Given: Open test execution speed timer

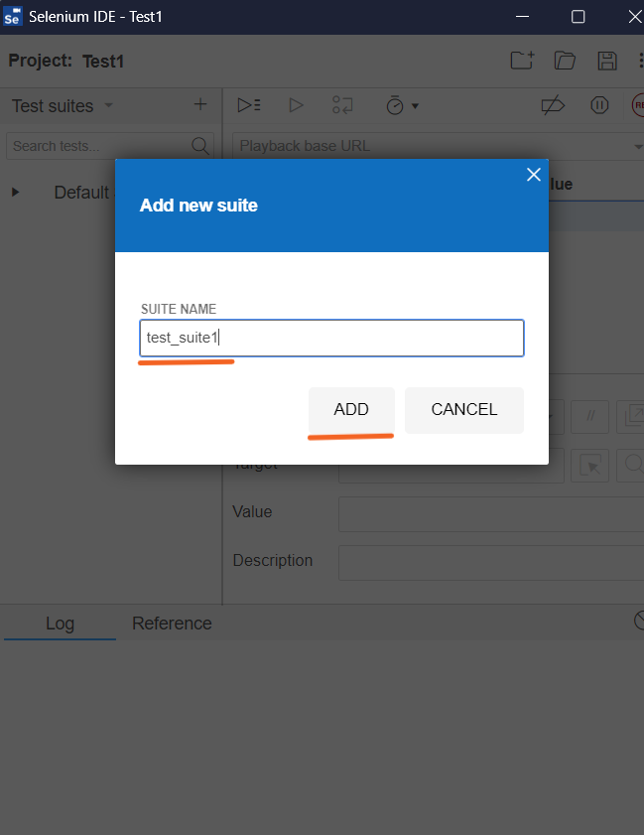Looking at the screenshot, I should click(x=402, y=105).
